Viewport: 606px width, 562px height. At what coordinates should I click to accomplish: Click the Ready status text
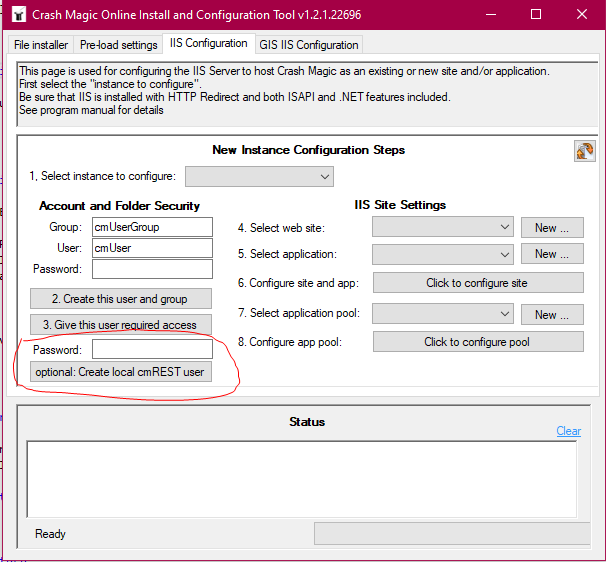point(50,534)
